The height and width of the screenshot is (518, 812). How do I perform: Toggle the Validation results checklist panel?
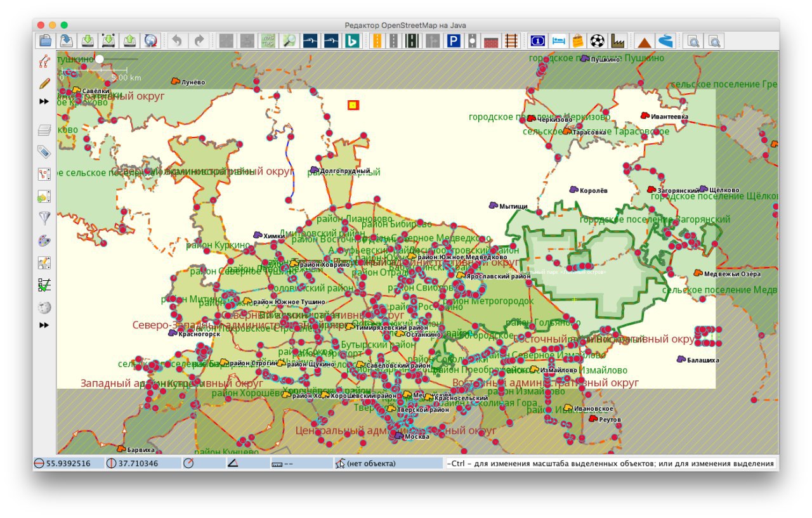tap(44, 285)
